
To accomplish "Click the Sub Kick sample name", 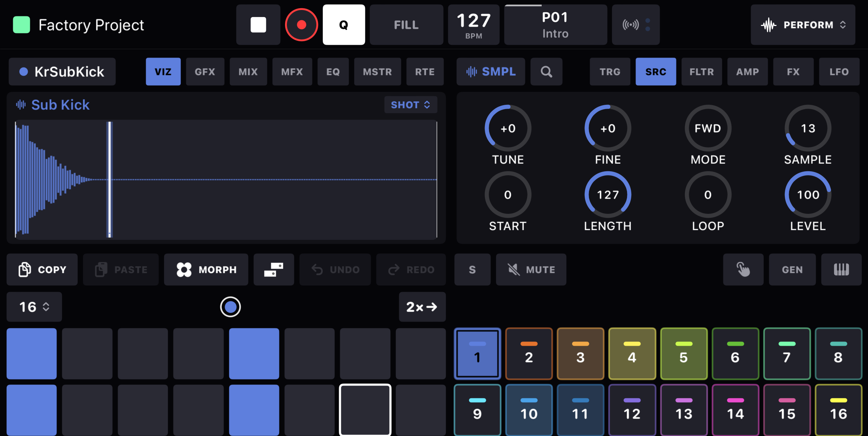I will point(60,105).
